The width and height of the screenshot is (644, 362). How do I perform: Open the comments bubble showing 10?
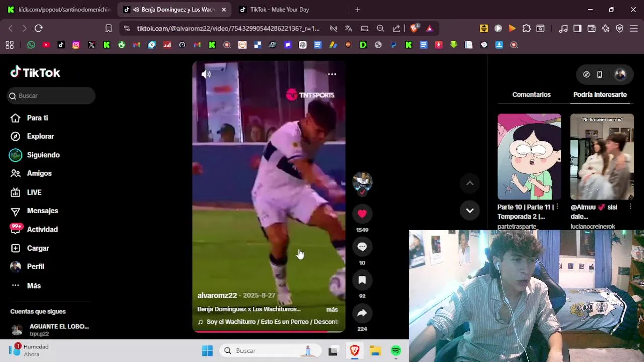tap(362, 247)
